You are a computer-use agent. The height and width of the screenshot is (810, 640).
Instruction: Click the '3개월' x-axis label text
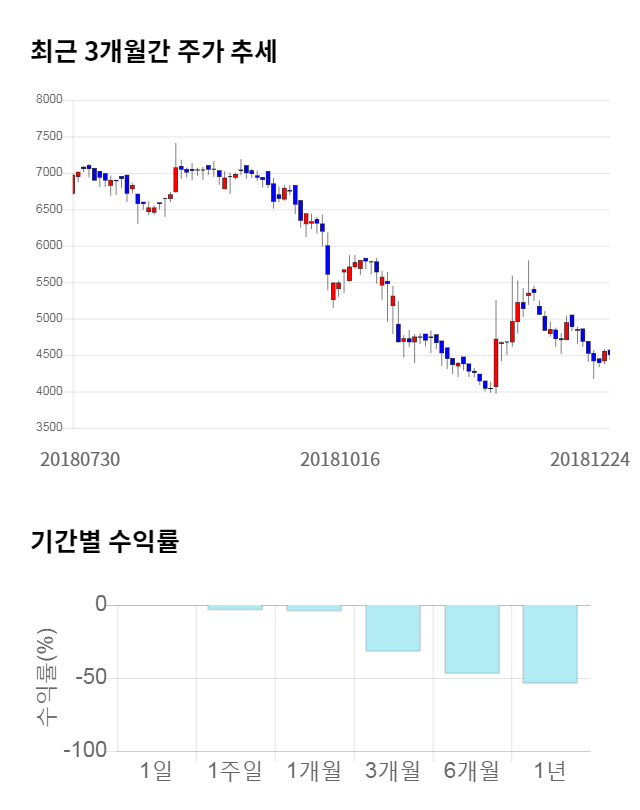393,771
